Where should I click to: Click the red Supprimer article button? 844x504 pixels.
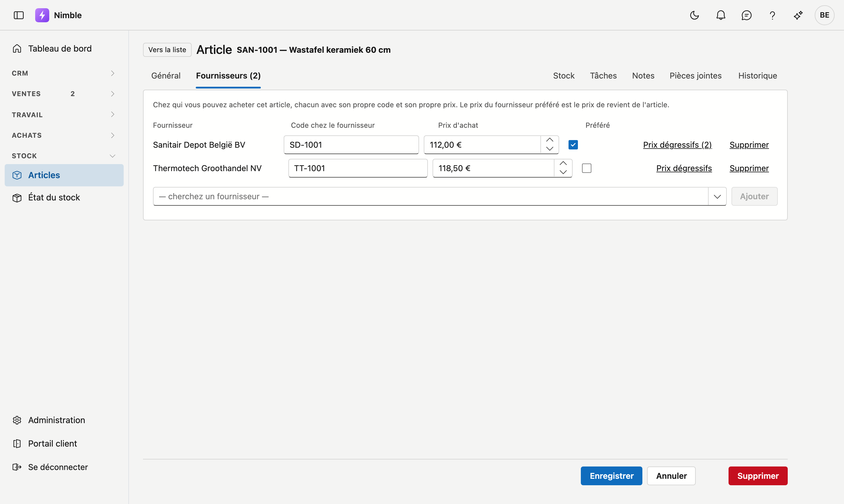(x=758, y=476)
